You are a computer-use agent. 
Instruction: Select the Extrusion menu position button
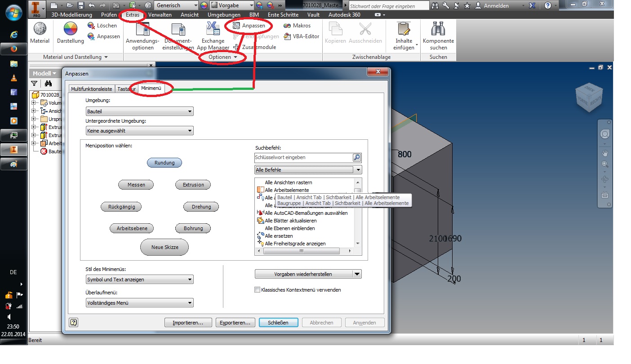click(x=193, y=185)
